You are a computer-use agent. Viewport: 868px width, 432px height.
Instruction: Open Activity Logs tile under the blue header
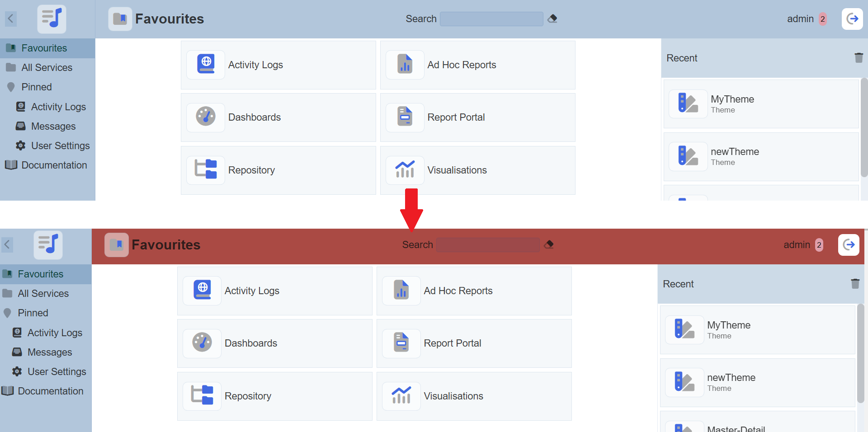(278, 65)
